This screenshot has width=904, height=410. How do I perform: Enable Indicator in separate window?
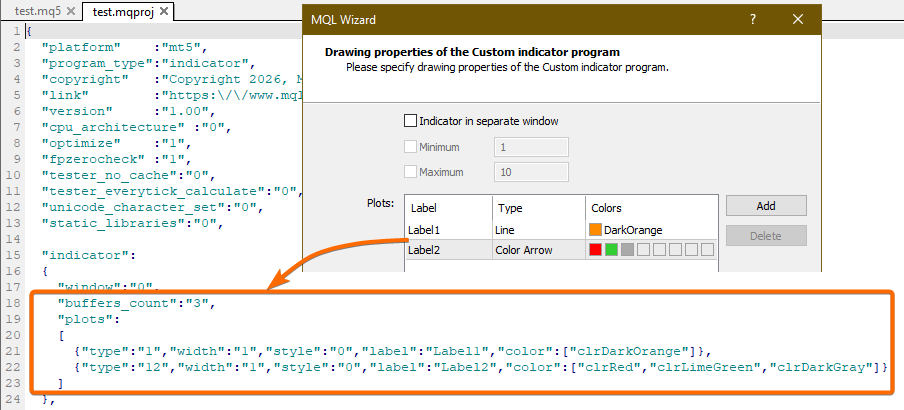tap(410, 121)
